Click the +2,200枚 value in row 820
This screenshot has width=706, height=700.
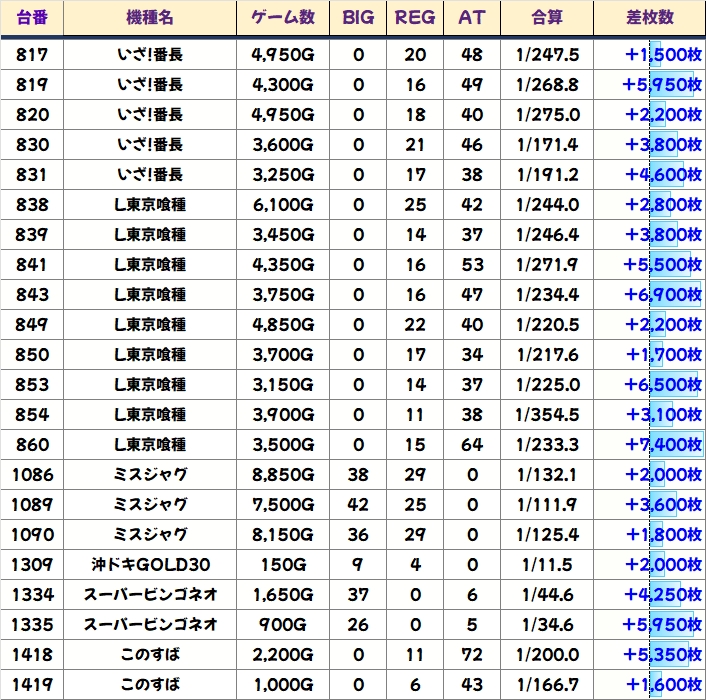663,114
